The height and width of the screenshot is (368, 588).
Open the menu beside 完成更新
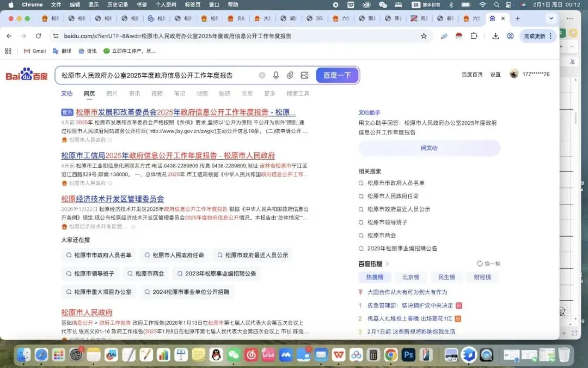[550, 36]
